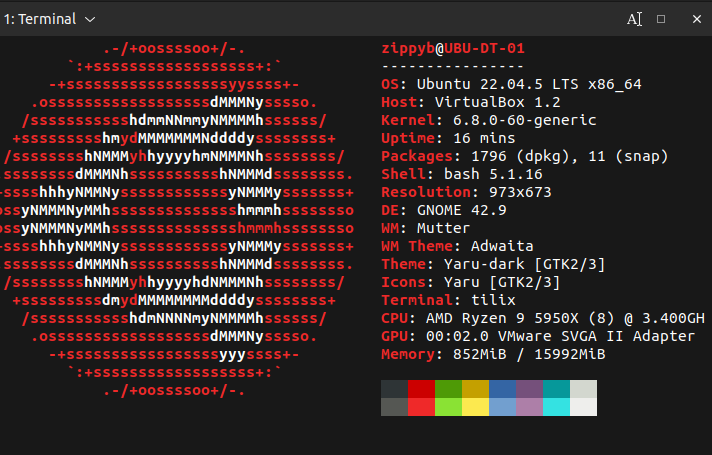Close the terminal pane with the X icon
712x455 pixels.
point(697,19)
